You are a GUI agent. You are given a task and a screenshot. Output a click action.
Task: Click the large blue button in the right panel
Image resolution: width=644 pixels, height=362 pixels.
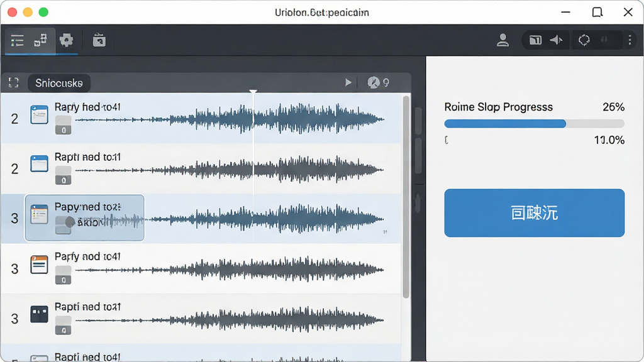click(535, 213)
